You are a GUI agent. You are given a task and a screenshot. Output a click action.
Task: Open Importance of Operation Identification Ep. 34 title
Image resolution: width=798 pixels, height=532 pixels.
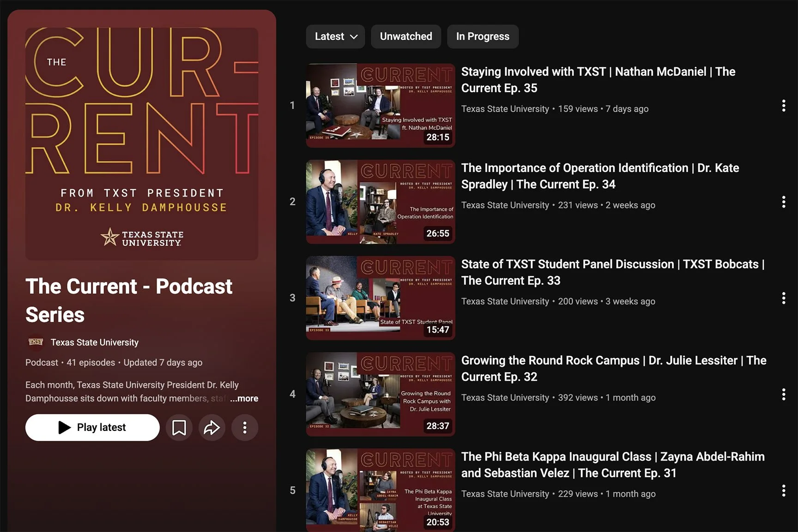(x=600, y=176)
